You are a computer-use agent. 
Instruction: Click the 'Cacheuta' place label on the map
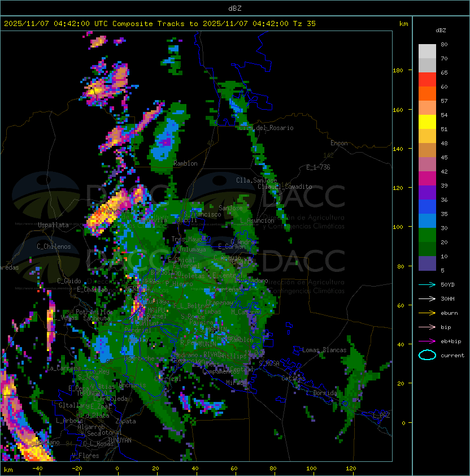tap(97, 318)
